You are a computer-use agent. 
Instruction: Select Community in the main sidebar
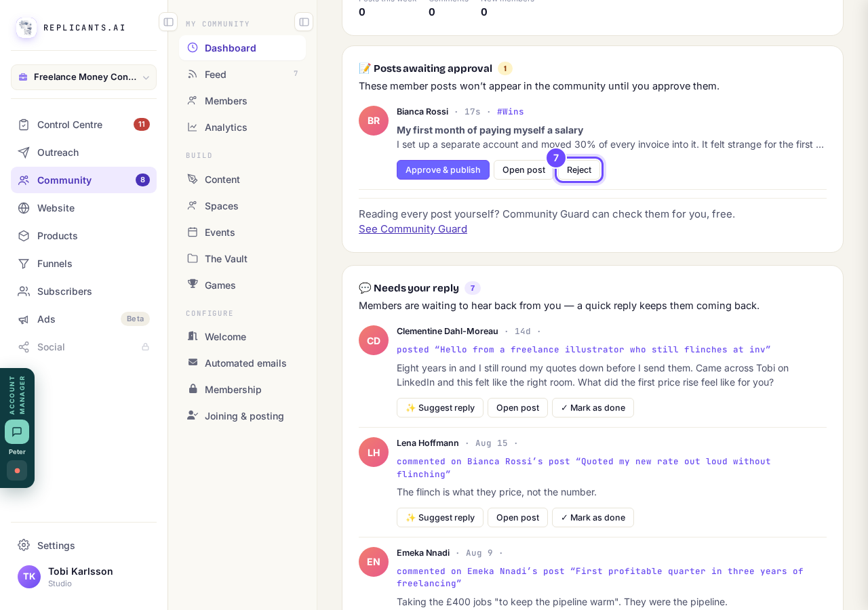point(83,180)
